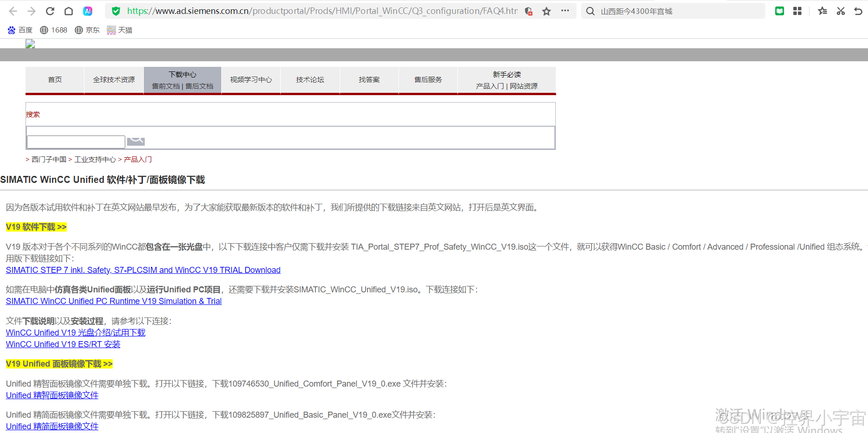Go forward with the browser forward arrow
Viewport: 868px width, 433px height.
point(31,11)
